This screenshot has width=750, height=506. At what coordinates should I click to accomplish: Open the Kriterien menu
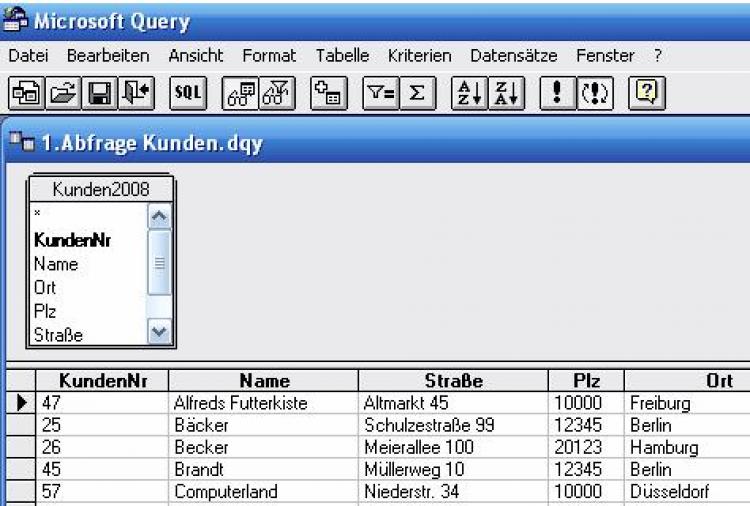click(419, 56)
